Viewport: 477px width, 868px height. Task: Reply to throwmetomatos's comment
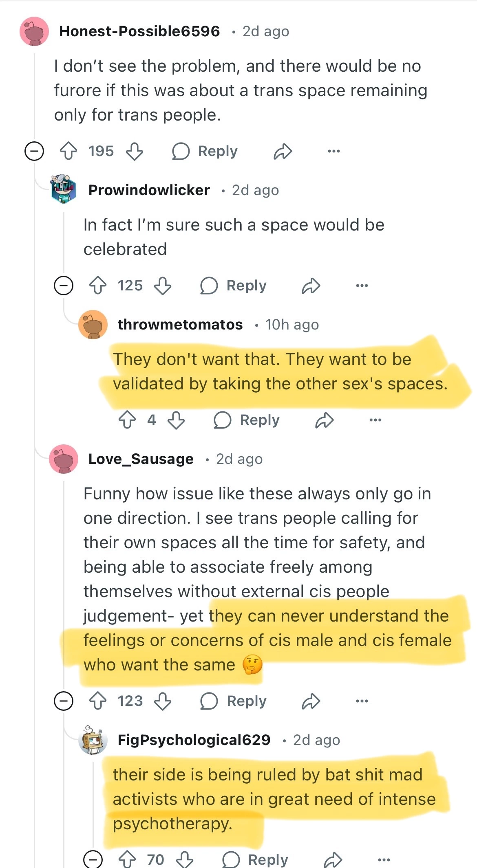pyautogui.click(x=247, y=420)
